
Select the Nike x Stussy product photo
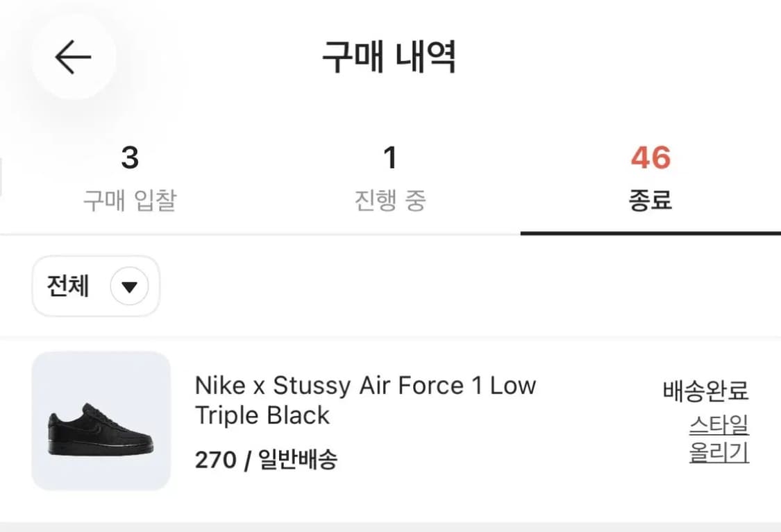coord(101,422)
